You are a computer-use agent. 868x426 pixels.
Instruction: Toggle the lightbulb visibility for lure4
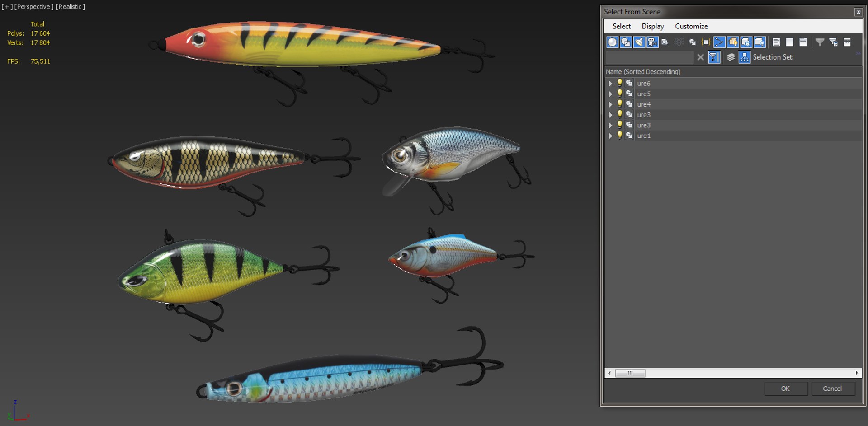pyautogui.click(x=620, y=103)
